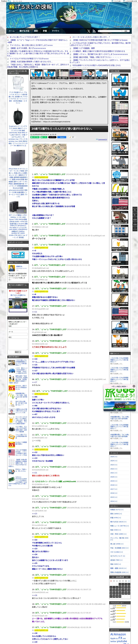
Task: Open the X (Twitter) icon in the navigation bar
Action: point(89,31)
